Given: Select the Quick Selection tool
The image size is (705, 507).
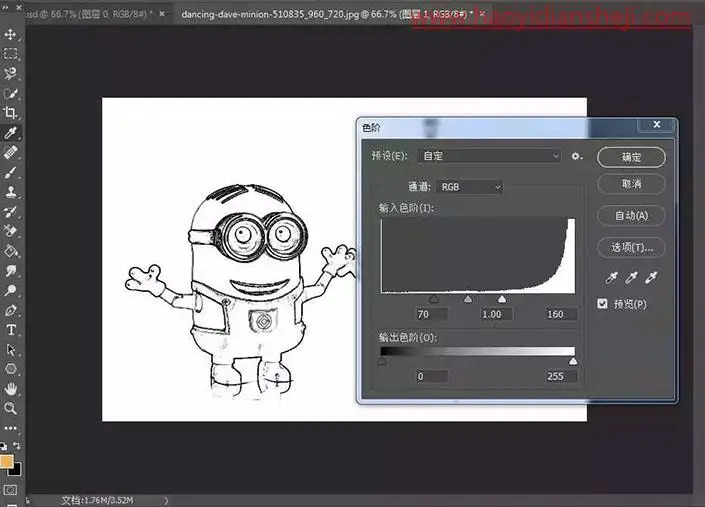Looking at the screenshot, I should (x=10, y=93).
